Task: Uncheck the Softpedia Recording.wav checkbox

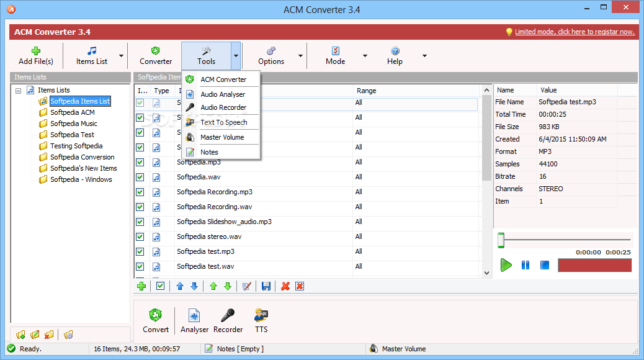Action: (x=140, y=207)
